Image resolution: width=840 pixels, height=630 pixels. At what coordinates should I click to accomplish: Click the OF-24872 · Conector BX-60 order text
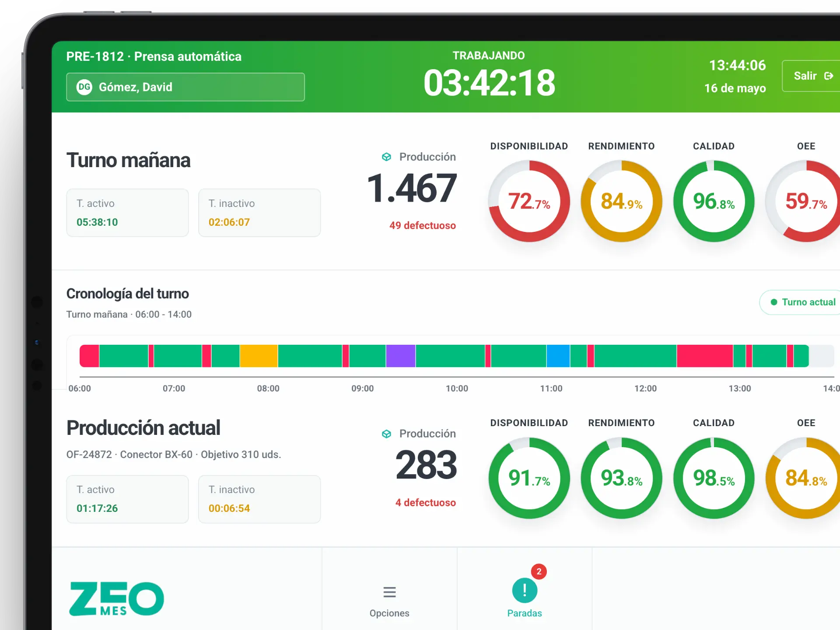tap(174, 455)
